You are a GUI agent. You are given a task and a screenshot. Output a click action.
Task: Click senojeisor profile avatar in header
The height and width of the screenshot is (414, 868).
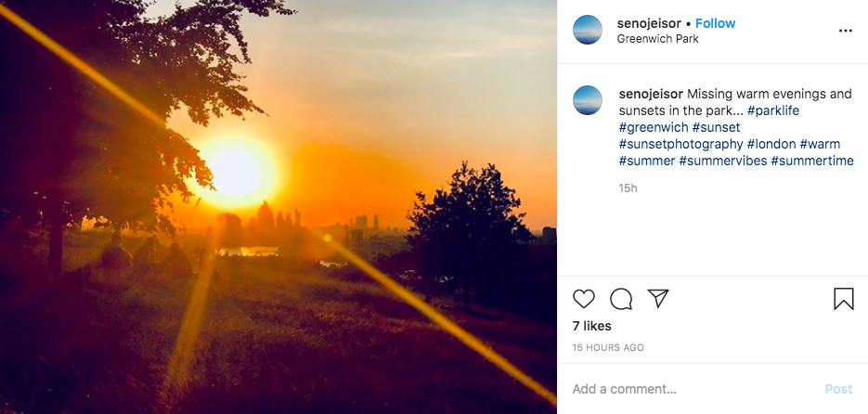pos(588,31)
